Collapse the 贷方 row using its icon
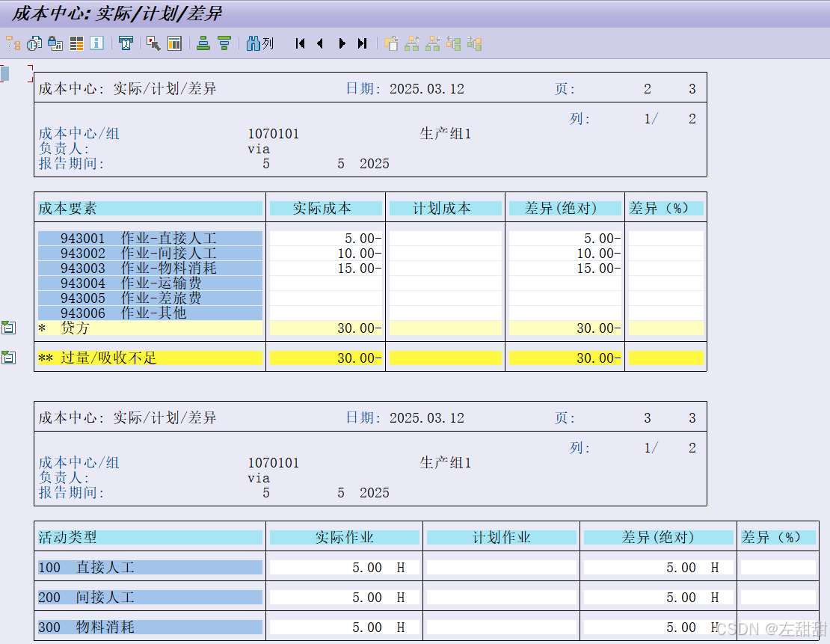The height and width of the screenshot is (644, 830). coord(8,328)
